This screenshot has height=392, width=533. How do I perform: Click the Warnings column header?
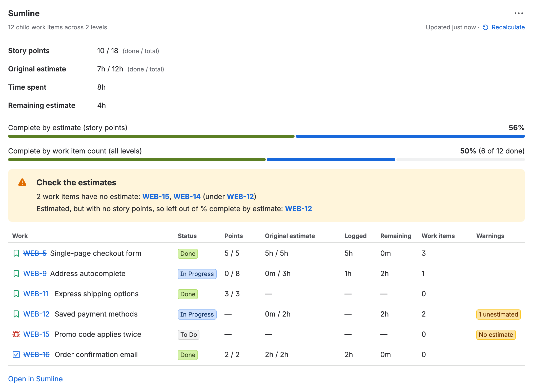tap(490, 236)
